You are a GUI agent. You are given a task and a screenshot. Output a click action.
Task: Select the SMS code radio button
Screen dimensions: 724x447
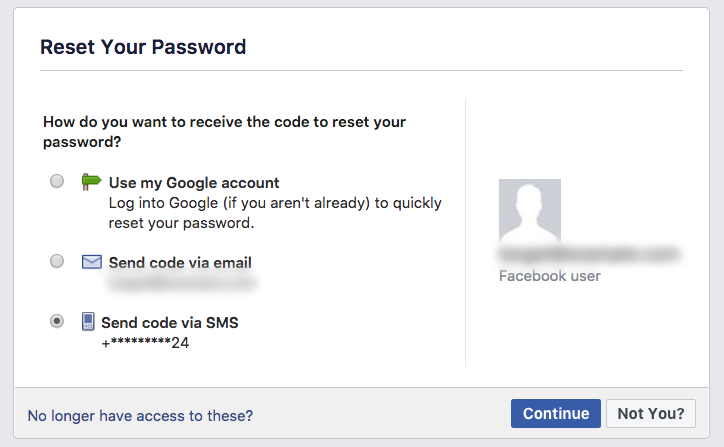[x=57, y=321]
